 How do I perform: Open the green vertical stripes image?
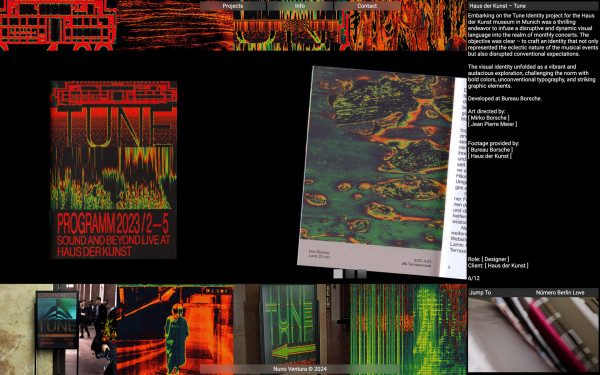408,329
